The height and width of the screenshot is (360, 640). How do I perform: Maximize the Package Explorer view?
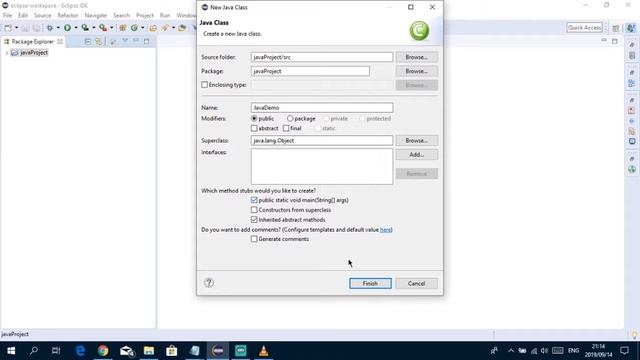147,41
